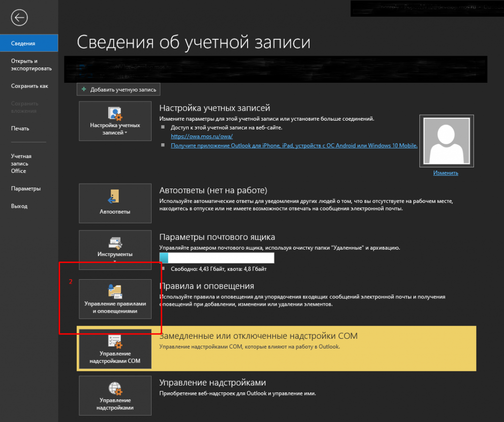Click the Автоответы automatic replies icon
This screenshot has width=504, height=422.
(x=115, y=197)
